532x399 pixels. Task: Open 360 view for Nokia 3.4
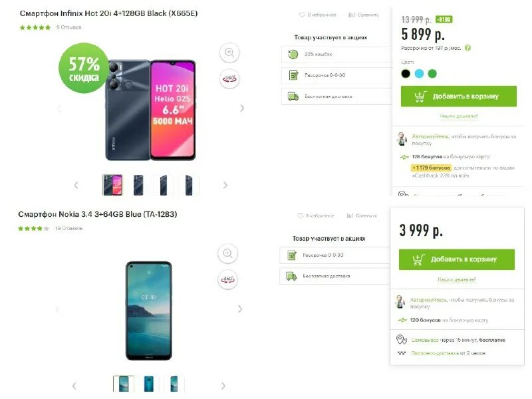click(227, 279)
